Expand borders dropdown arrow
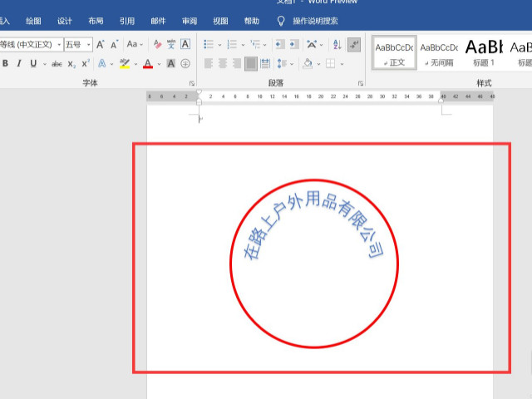The image size is (532, 399). pyautogui.click(x=342, y=64)
